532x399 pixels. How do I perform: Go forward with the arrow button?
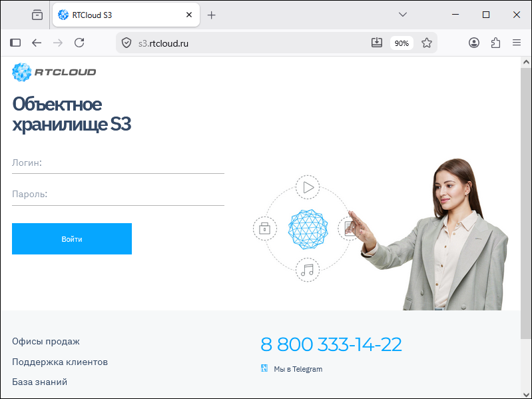(58, 43)
